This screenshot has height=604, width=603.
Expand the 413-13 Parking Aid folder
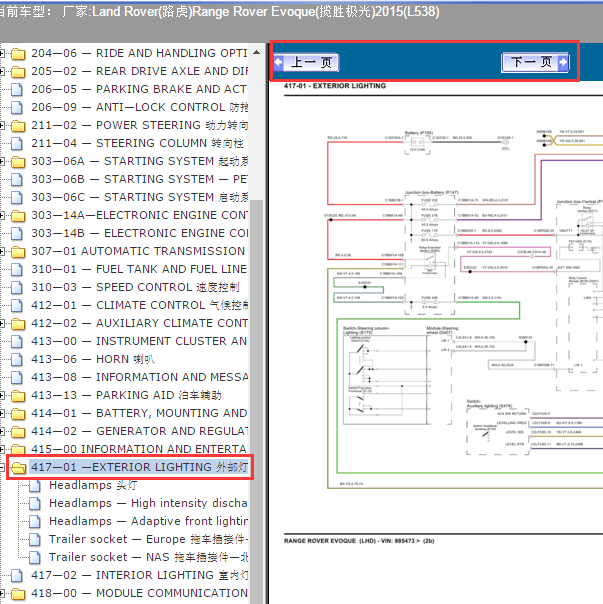[x=2, y=396]
